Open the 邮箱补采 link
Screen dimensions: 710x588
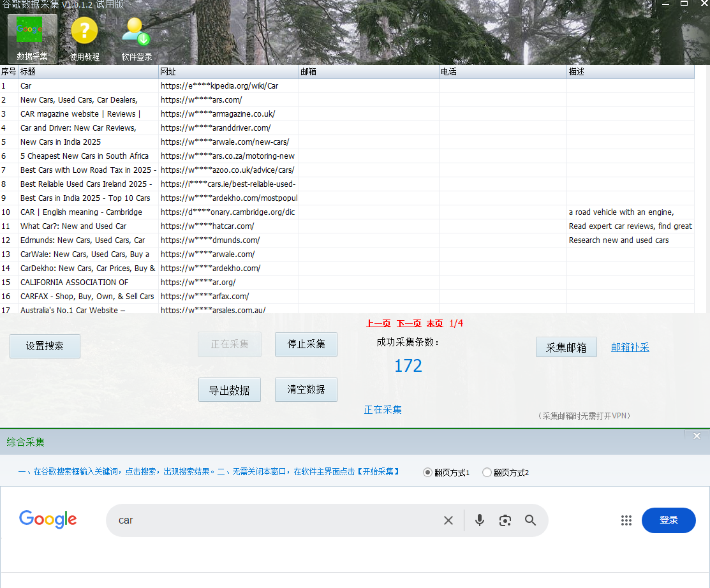tap(630, 347)
